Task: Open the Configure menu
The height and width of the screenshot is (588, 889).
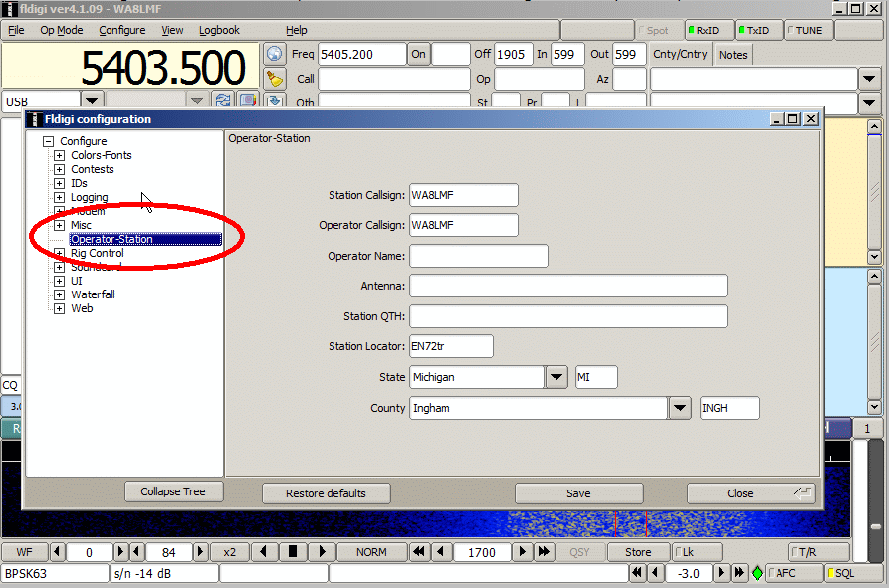Action: [x=121, y=30]
